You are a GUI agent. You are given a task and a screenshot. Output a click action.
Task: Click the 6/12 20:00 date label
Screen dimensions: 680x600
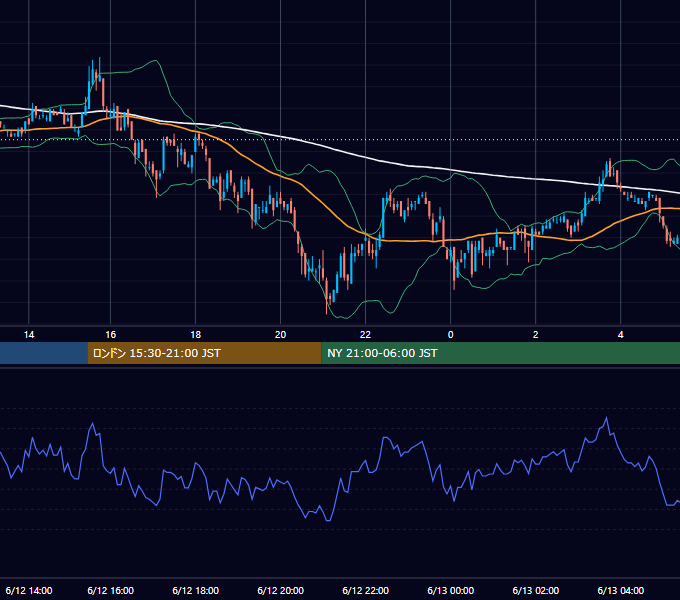(x=281, y=590)
